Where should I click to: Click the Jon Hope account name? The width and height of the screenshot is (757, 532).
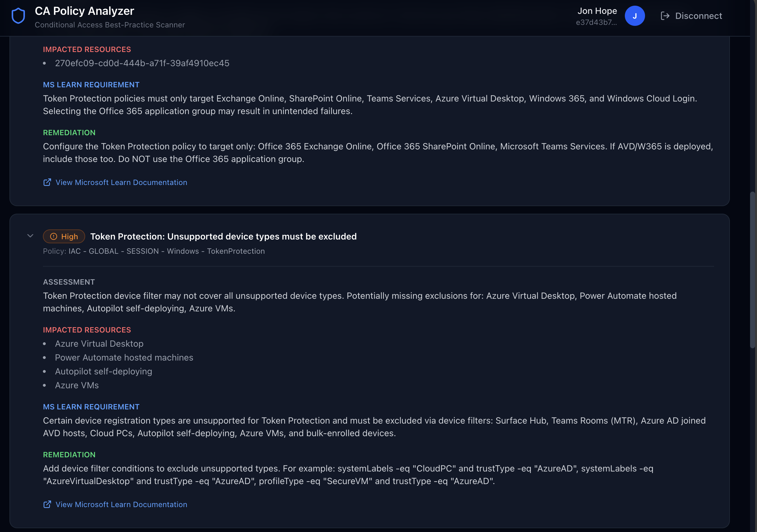[x=597, y=11]
